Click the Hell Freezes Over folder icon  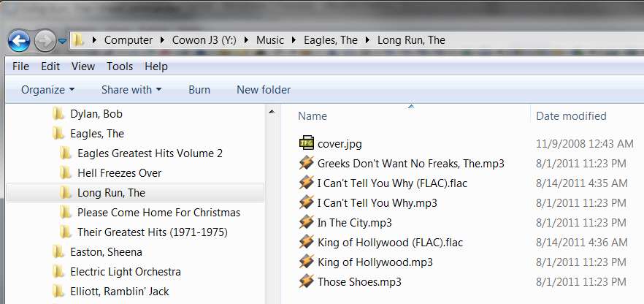tap(65, 172)
